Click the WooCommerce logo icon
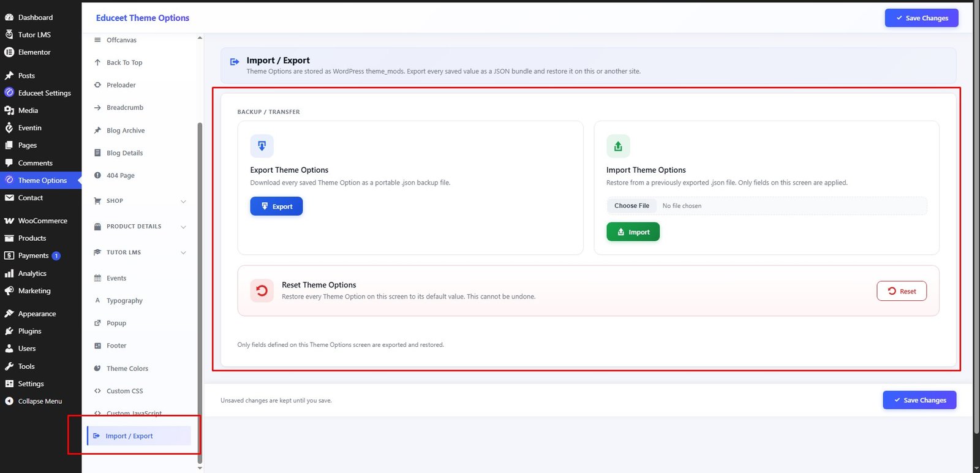 [x=9, y=221]
